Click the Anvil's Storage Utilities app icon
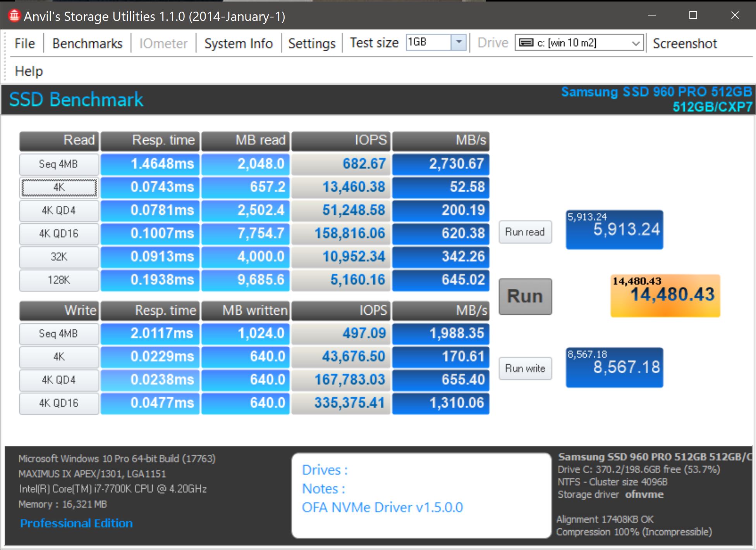This screenshot has width=756, height=550. (14, 16)
